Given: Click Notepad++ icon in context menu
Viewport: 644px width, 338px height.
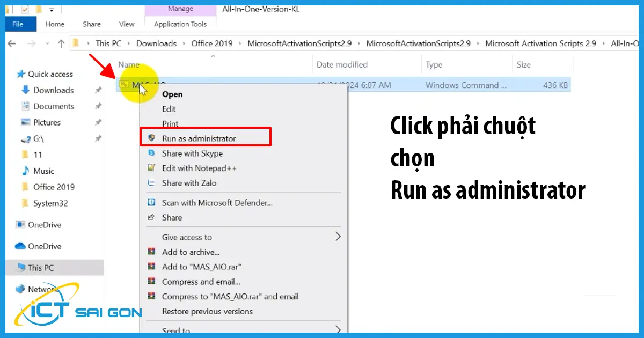Looking at the screenshot, I should click(151, 168).
